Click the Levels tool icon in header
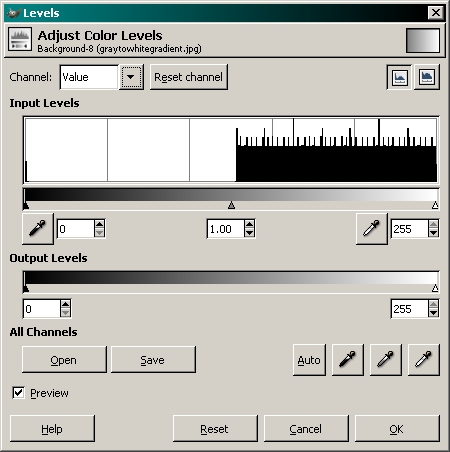 click(20, 39)
